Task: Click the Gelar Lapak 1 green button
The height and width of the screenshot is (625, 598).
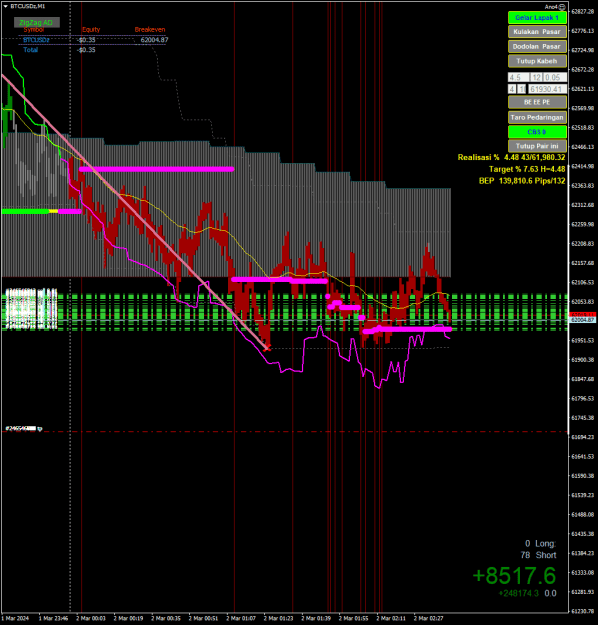Action: (x=537, y=18)
